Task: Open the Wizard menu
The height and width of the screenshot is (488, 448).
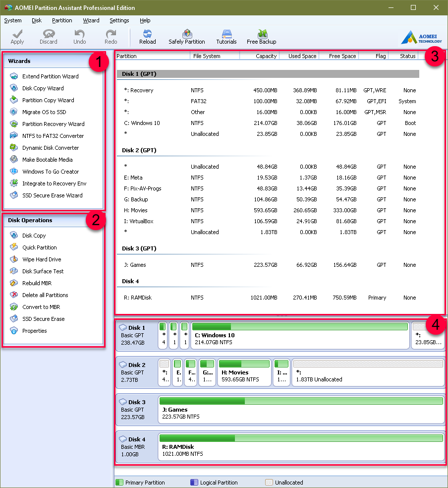Action: pyautogui.click(x=91, y=20)
